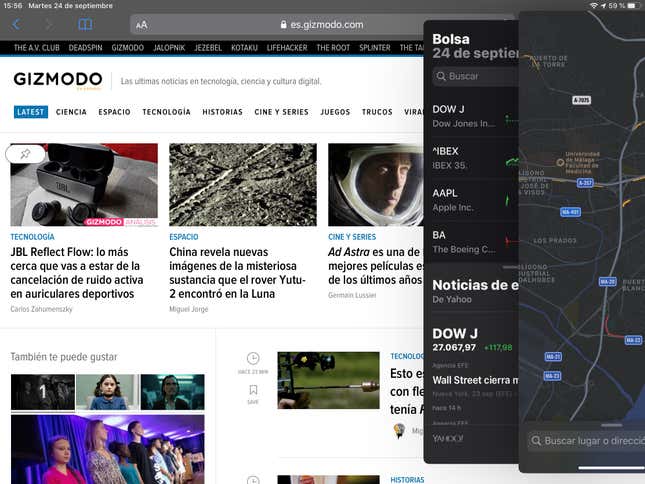645x484 pixels.
Task: Tap the Wi-Fi icon in status bar
Action: tap(593, 6)
